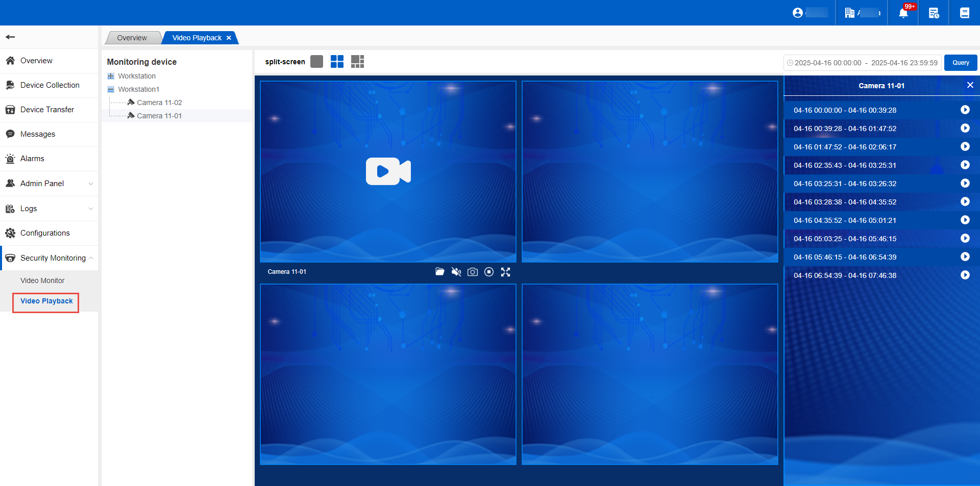Click the sidebar collapse back arrow
Image resolution: width=980 pixels, height=486 pixels.
click(10, 37)
